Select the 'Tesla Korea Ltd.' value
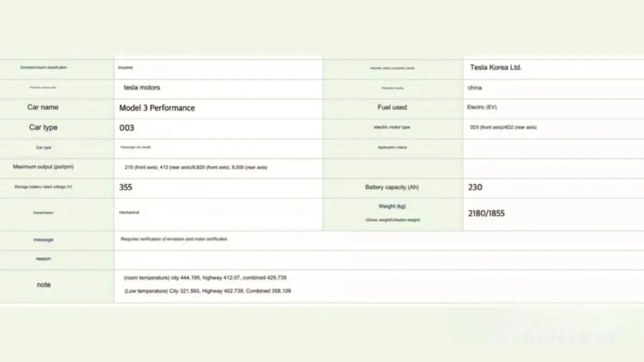The width and height of the screenshot is (644, 362). [x=496, y=68]
